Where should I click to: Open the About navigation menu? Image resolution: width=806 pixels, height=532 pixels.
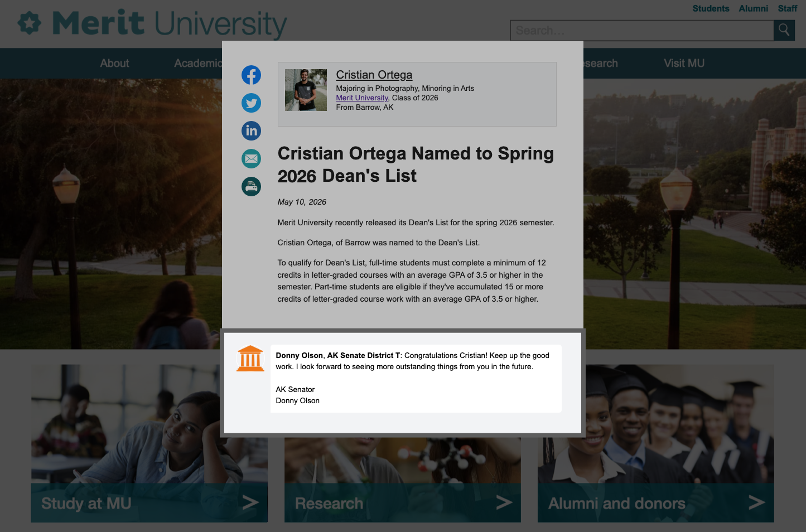point(114,63)
